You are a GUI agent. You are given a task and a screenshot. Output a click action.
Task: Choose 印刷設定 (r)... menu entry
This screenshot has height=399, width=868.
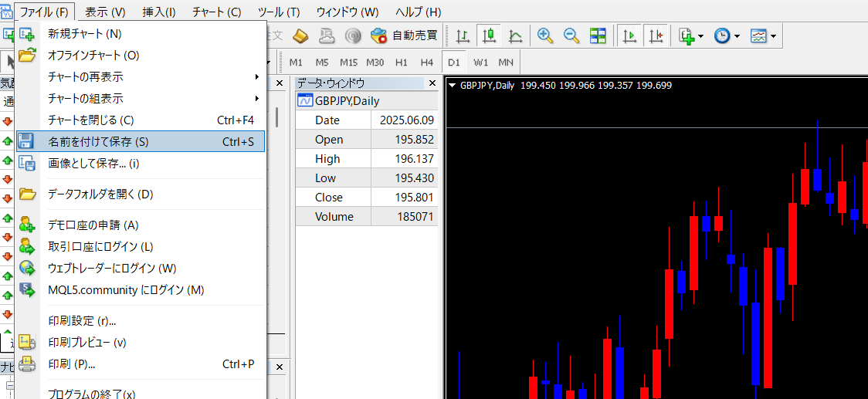tap(141, 321)
